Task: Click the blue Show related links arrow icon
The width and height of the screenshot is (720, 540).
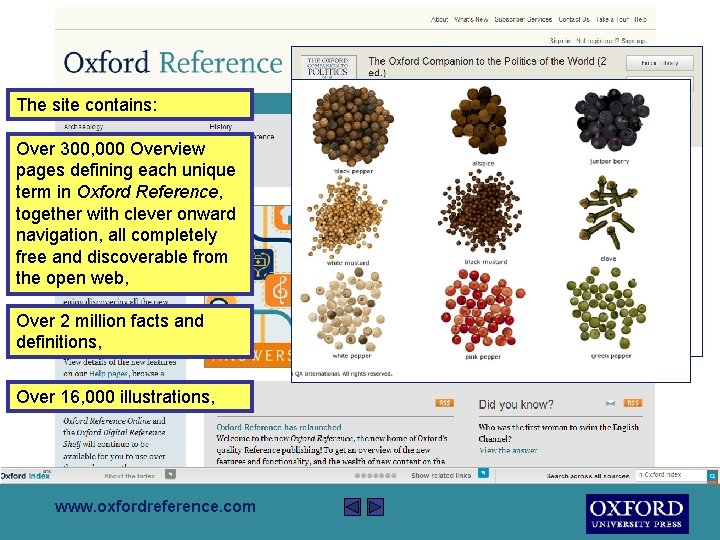Action: [x=484, y=473]
